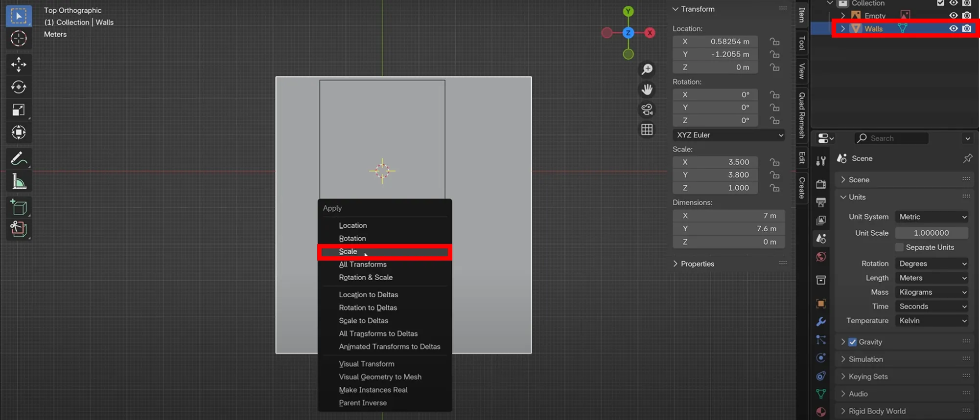
Task: Hide the Walls object in outliner
Action: [x=953, y=28]
